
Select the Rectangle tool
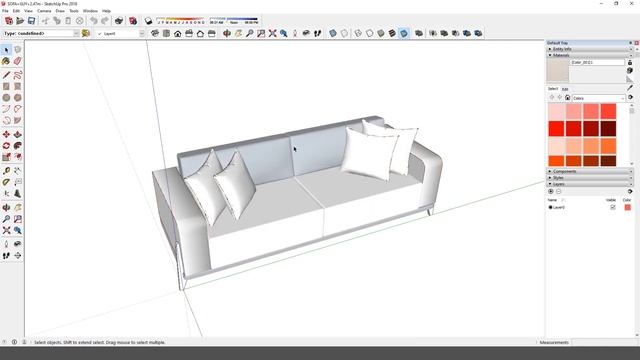point(6,87)
